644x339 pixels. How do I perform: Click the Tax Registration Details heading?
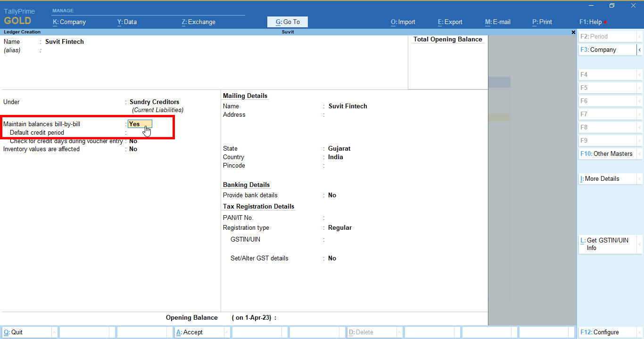tap(259, 206)
